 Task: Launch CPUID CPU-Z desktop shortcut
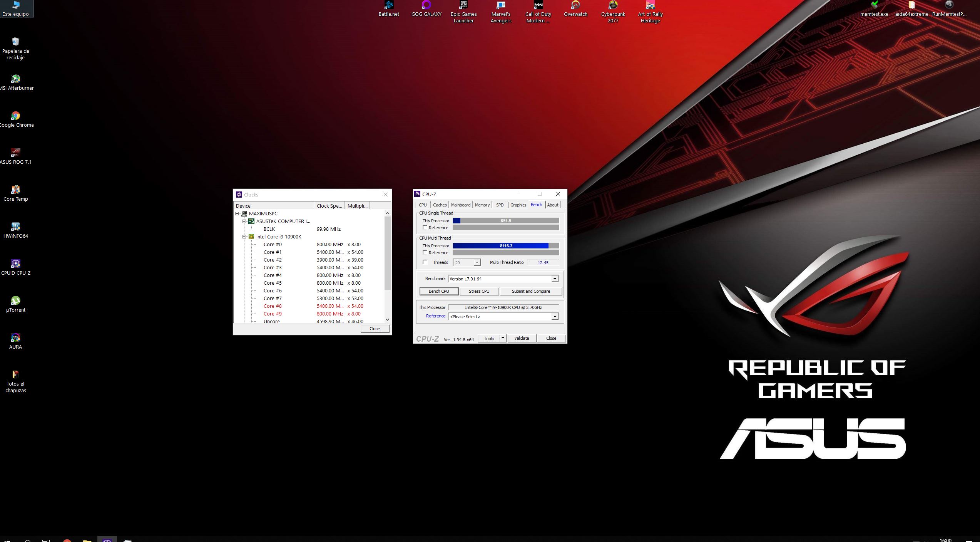coord(15,267)
